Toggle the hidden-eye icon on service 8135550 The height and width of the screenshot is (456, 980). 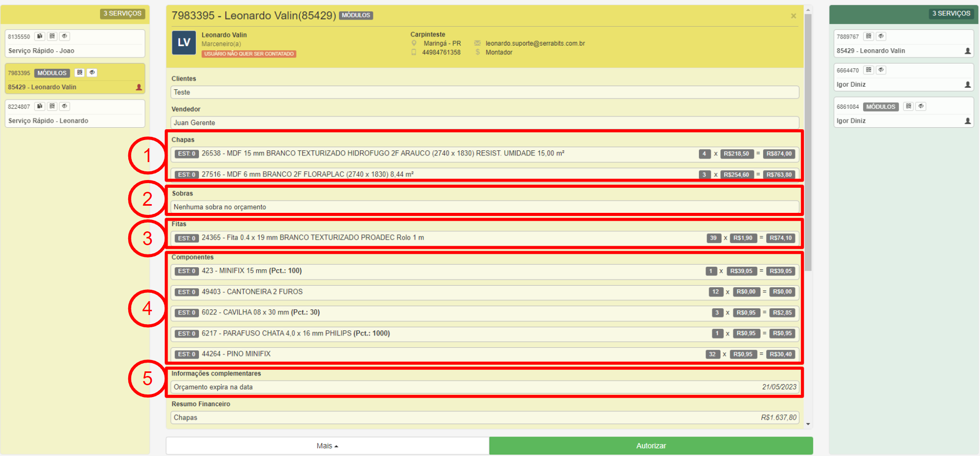[x=65, y=36]
